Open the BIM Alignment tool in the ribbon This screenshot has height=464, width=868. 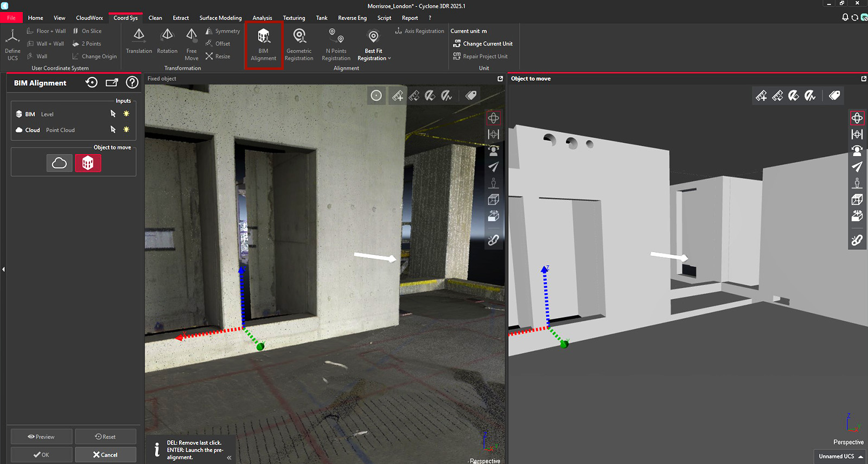click(x=264, y=45)
